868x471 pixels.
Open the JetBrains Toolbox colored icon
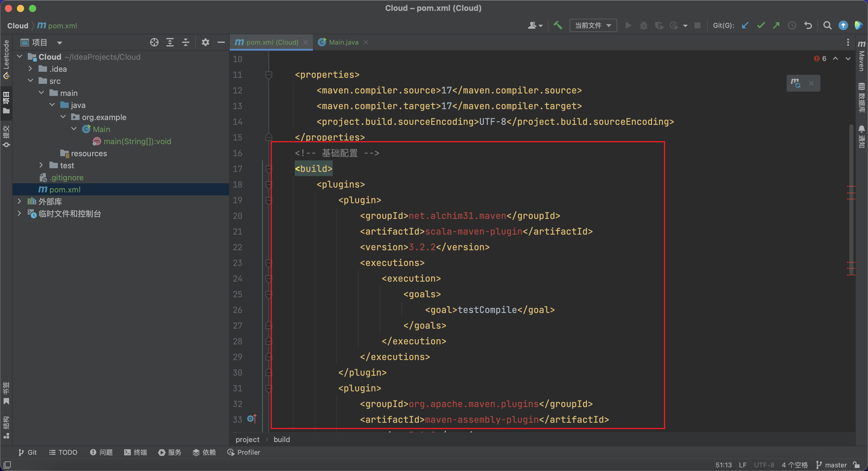[x=859, y=25]
